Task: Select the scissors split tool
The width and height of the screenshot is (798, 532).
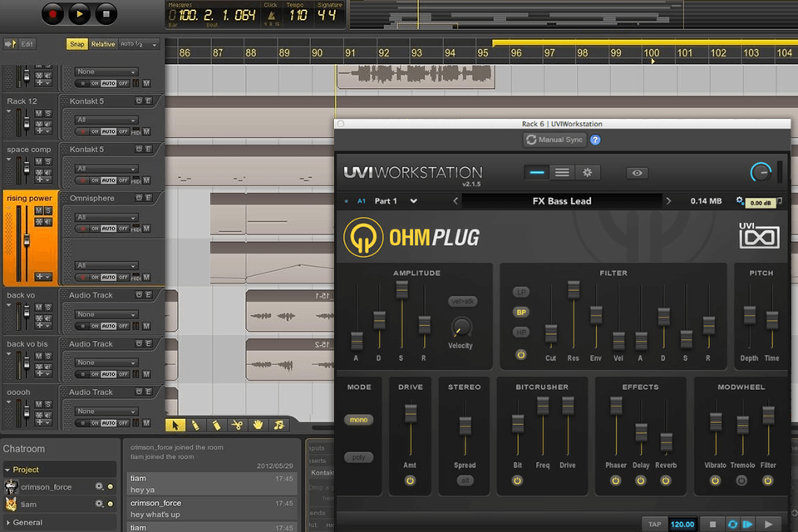Action: [x=237, y=425]
